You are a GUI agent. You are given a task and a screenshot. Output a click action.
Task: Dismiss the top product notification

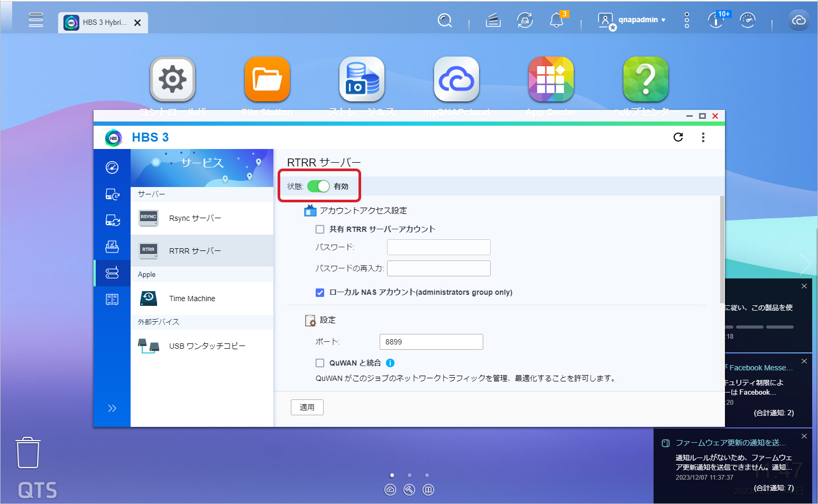(804, 286)
